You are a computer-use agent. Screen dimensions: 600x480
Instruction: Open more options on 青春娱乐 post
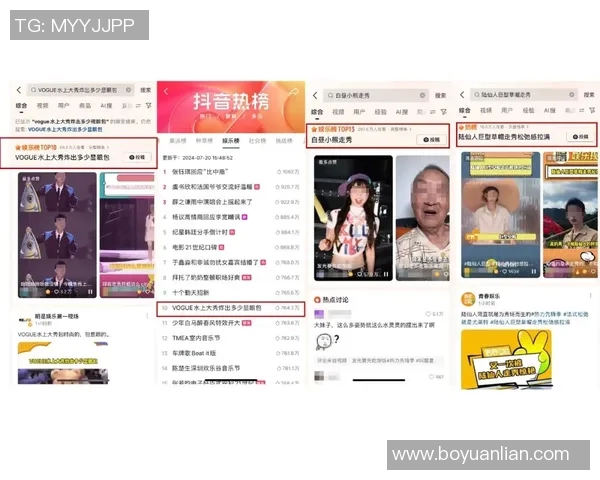590,296
